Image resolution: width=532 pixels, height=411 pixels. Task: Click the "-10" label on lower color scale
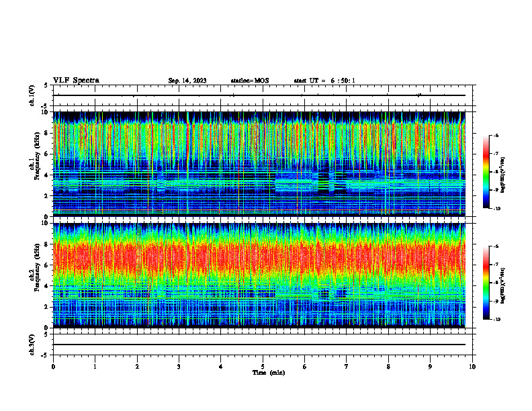click(497, 320)
